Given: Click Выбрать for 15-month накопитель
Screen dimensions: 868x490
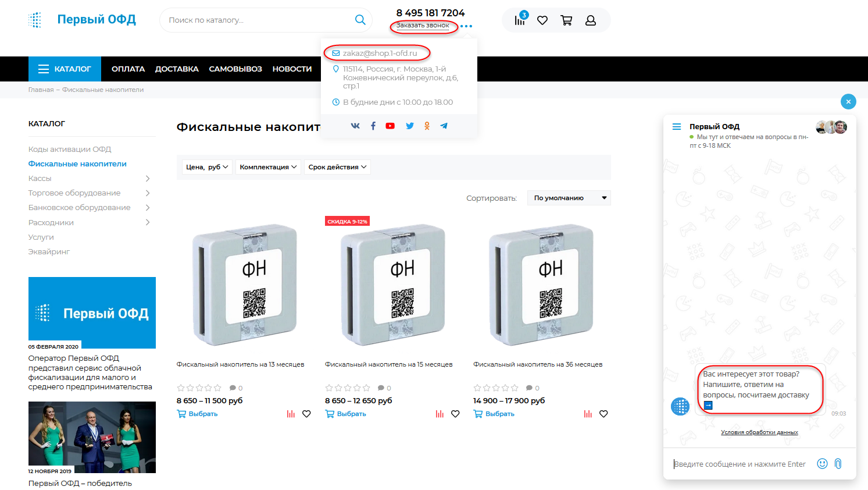Looking at the screenshot, I should pos(345,414).
